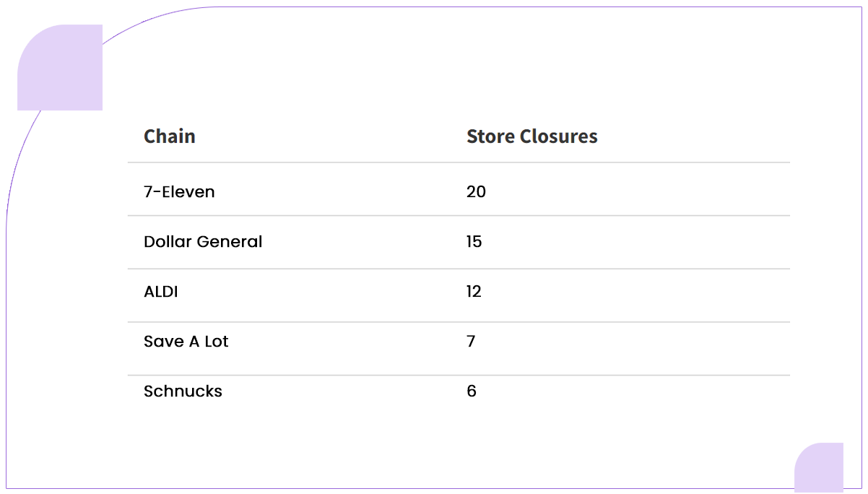Click the divider between ALDI and Save A Lot
This screenshot has width=868, height=494.
click(459, 322)
